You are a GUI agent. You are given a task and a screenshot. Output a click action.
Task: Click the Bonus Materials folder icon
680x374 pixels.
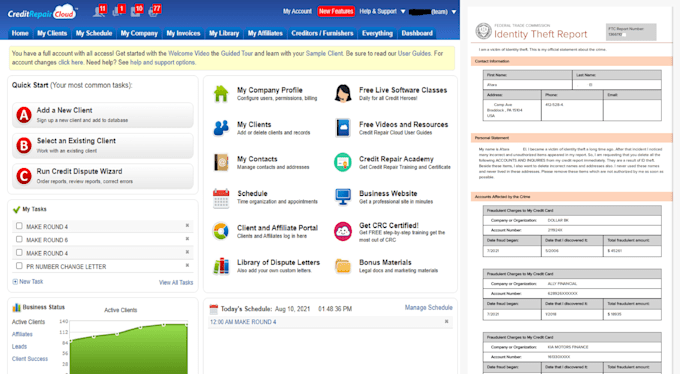[343, 266]
